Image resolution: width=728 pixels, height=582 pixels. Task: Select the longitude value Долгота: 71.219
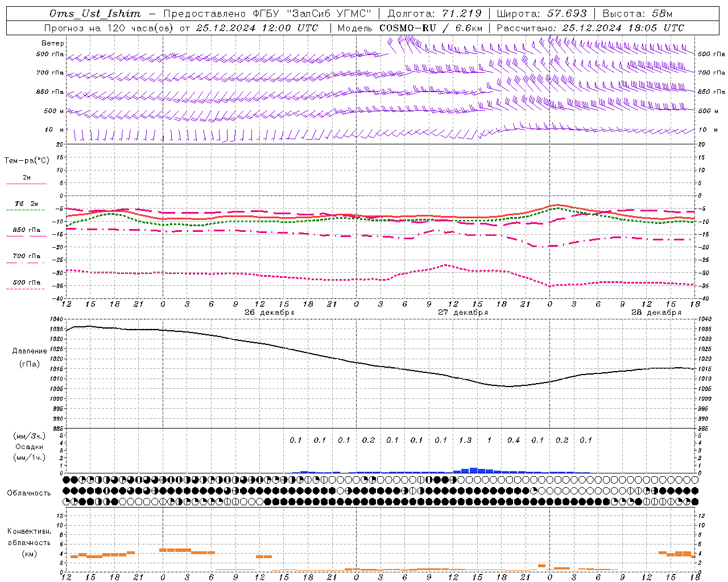(435, 14)
